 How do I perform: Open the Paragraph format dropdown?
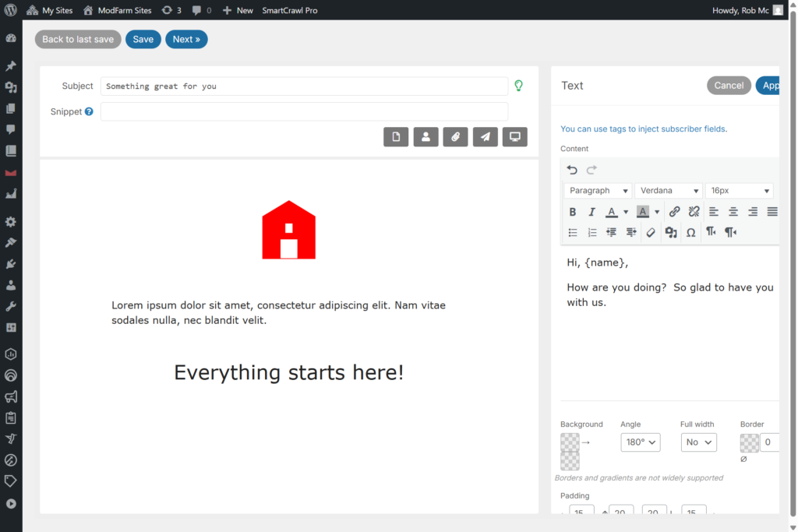tap(598, 191)
